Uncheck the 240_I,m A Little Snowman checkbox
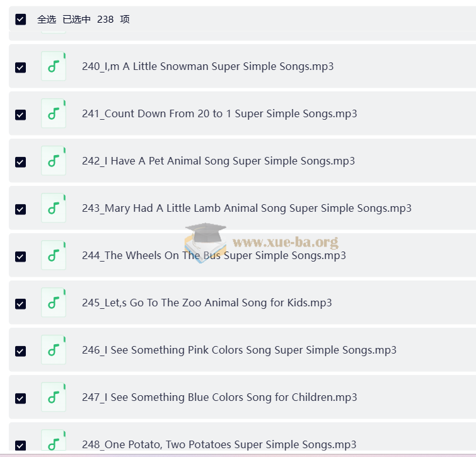The width and height of the screenshot is (476, 457). tap(21, 67)
